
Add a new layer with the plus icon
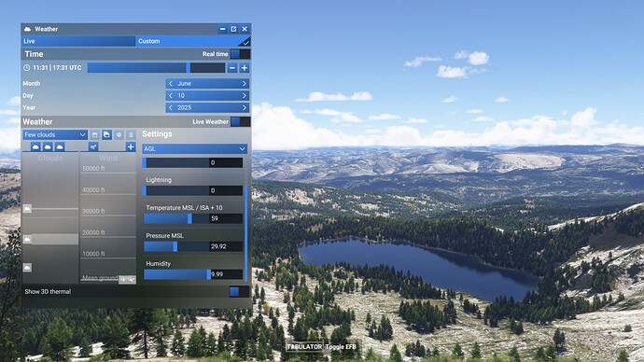click(x=131, y=146)
